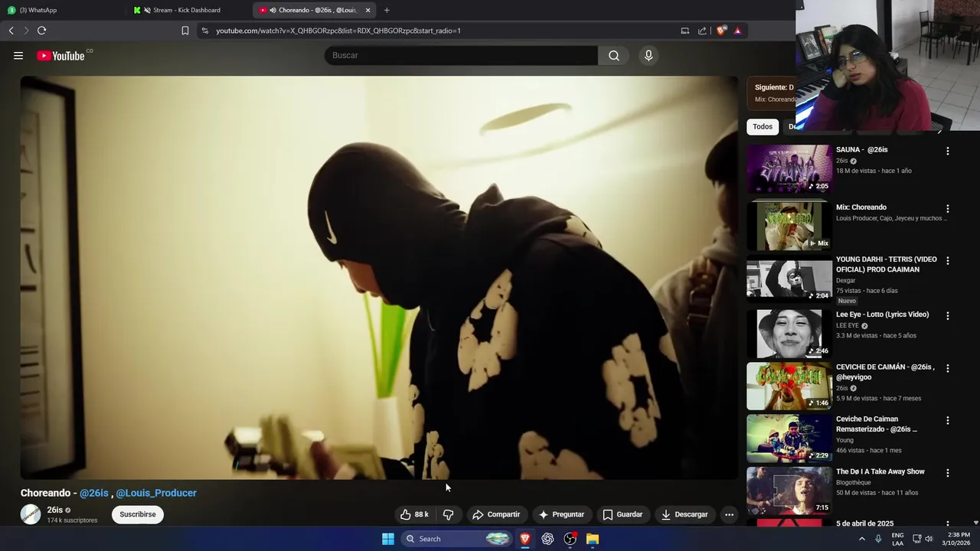Screen dimensions: 980x551
Task: Open the YouTube hamburger guide menu
Action: (x=18, y=55)
